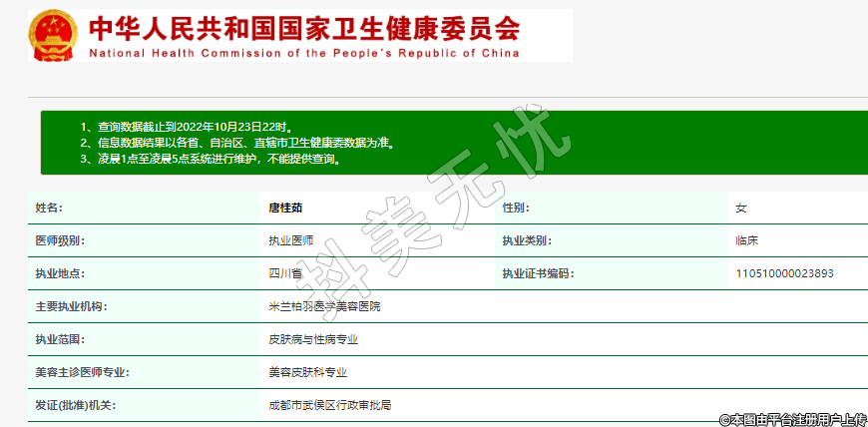Select the physician name value 唐桂茹
The height and width of the screenshot is (427, 868).
(x=285, y=209)
